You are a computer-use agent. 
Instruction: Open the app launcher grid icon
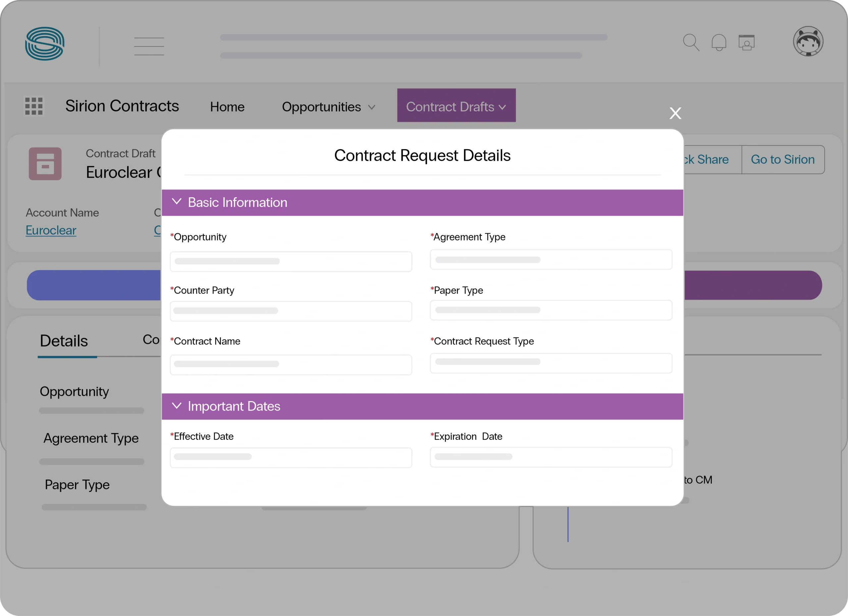[x=34, y=106]
